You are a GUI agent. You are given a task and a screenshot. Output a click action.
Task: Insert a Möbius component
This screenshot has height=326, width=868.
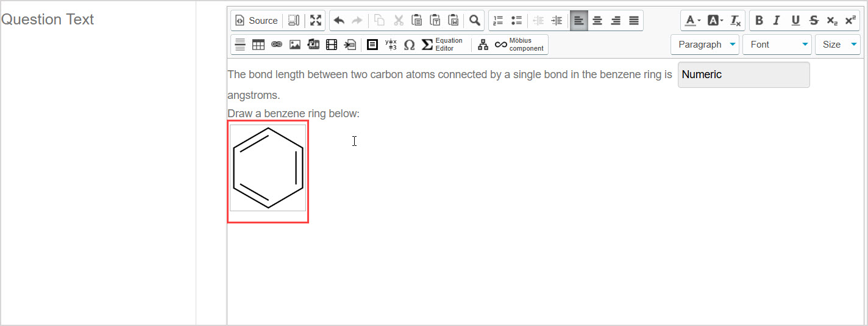(519, 45)
